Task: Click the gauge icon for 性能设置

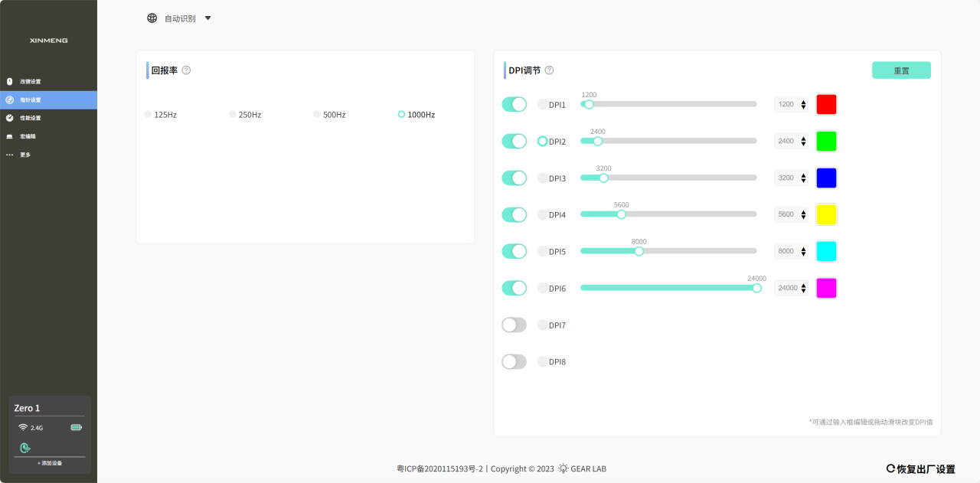Action: tap(9, 118)
